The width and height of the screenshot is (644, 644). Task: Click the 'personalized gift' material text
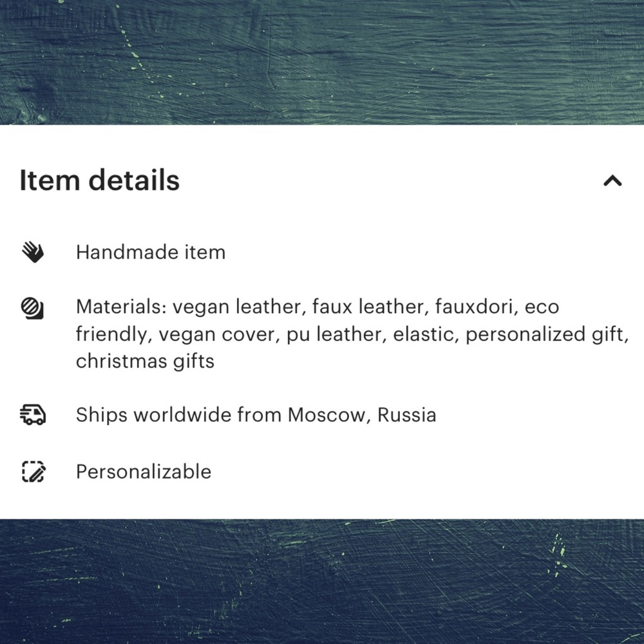pyautogui.click(x=547, y=334)
